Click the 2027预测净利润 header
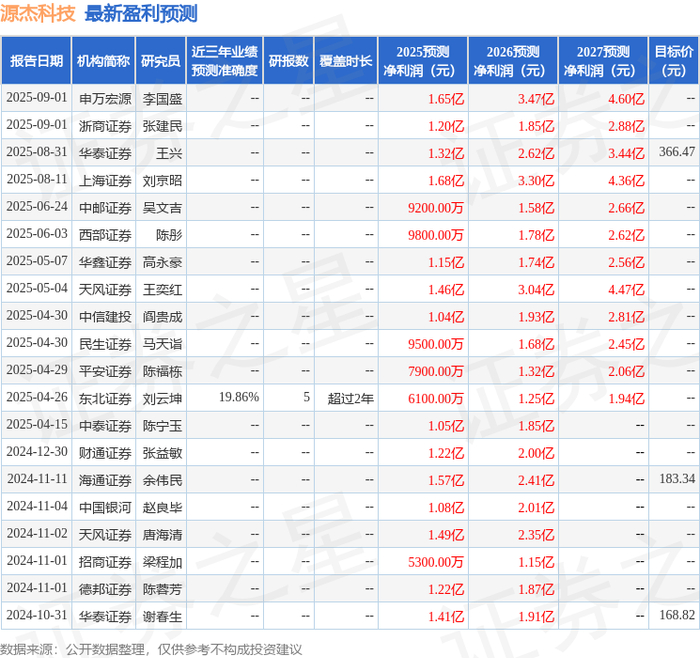Screen dimensions: 700x658 pos(603,61)
